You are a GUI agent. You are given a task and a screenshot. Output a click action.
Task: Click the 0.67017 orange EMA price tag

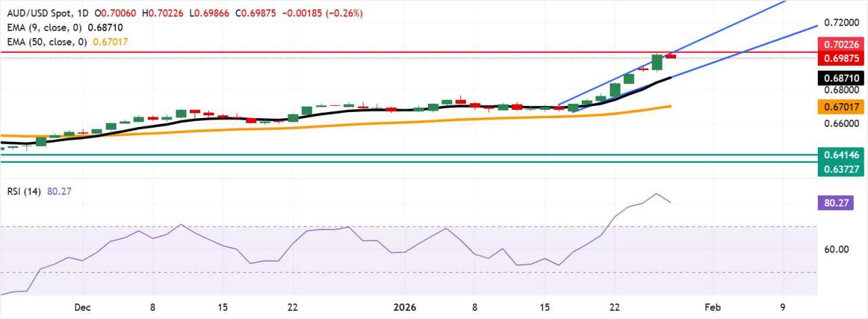pos(842,107)
